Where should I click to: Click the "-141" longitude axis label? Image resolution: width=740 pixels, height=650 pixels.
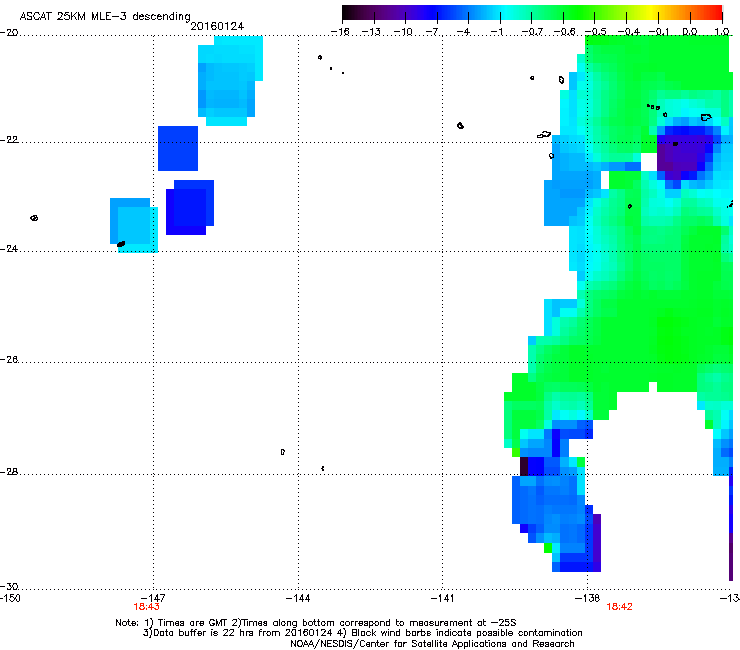[442, 599]
